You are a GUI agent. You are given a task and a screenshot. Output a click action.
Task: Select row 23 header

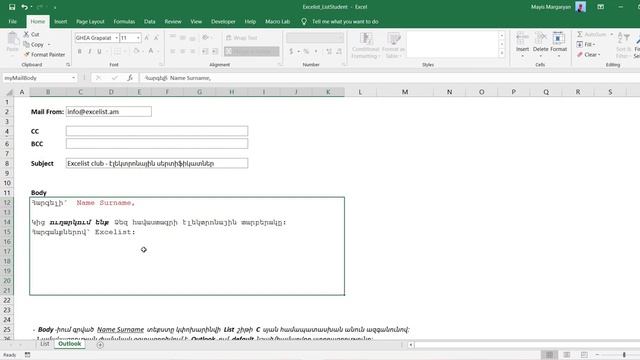click(7, 310)
